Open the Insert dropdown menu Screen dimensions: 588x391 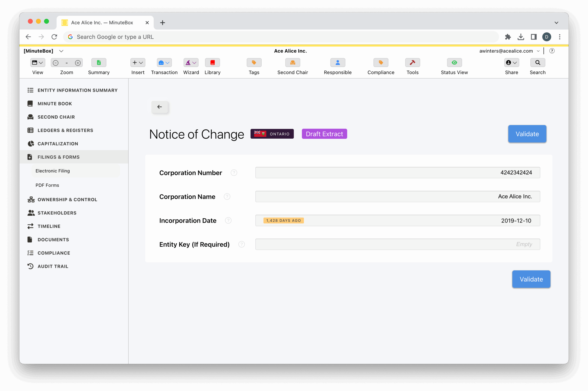pyautogui.click(x=138, y=63)
